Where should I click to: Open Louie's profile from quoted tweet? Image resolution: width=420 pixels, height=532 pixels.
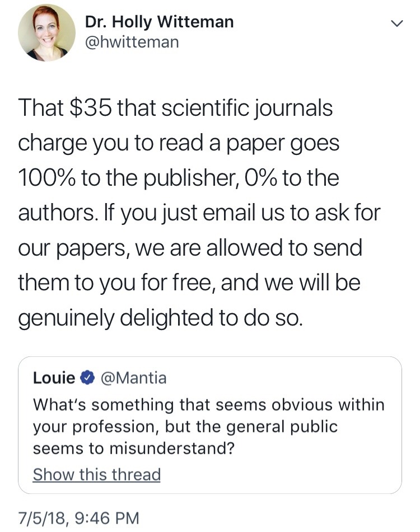(54, 378)
